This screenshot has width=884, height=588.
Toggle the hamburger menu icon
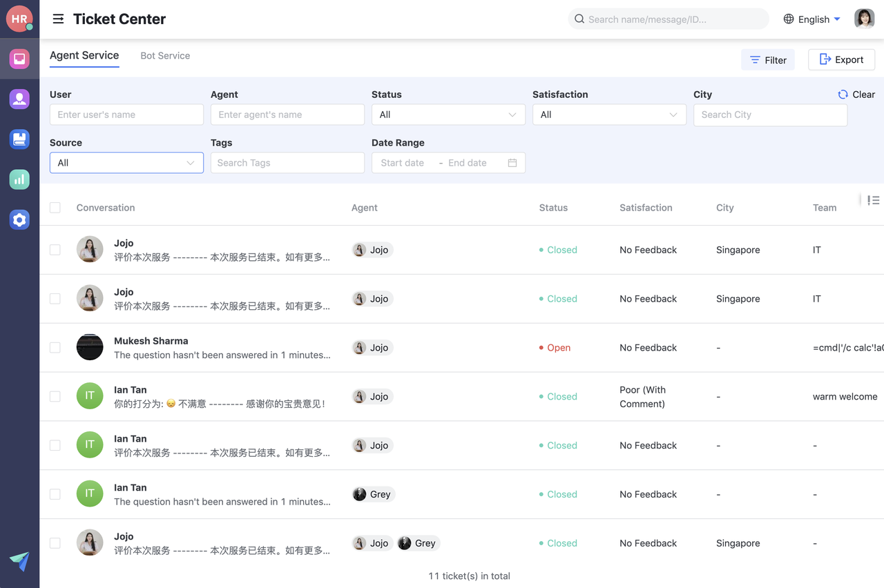(58, 19)
